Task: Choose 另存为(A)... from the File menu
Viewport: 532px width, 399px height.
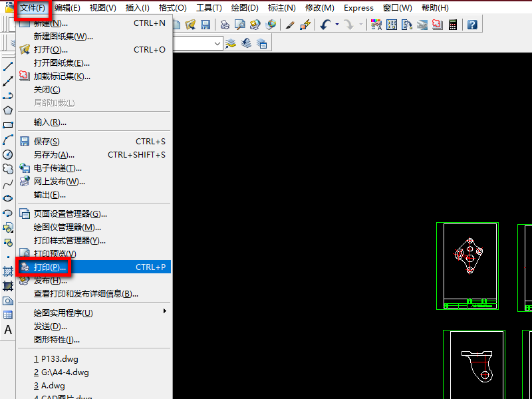Action: [94, 155]
